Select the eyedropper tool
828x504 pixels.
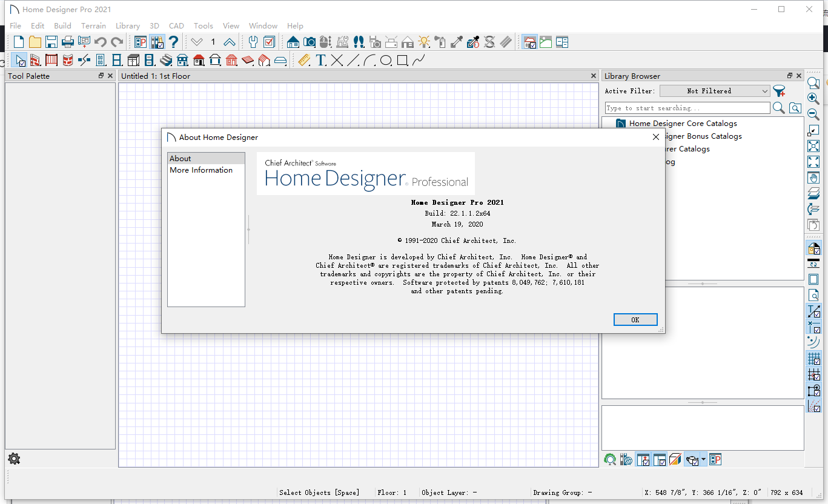click(457, 42)
